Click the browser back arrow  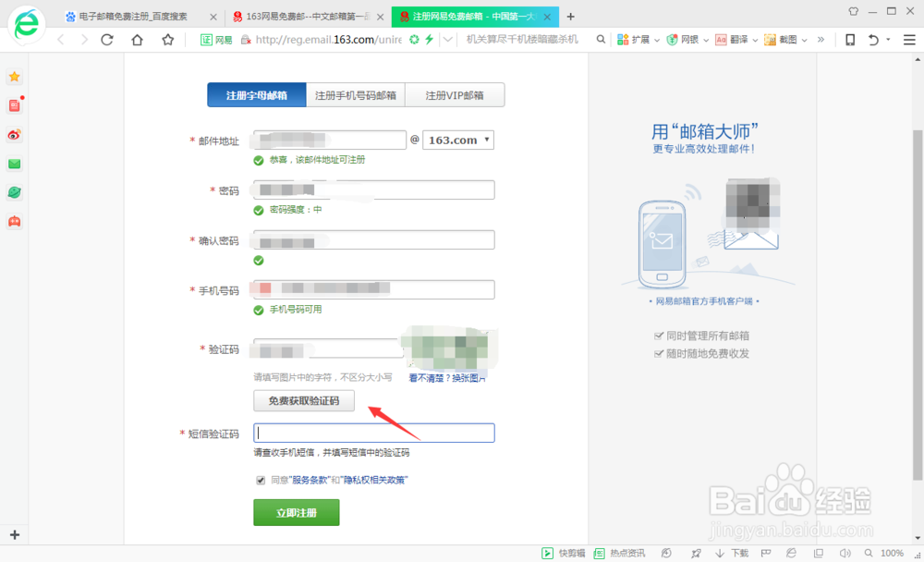[x=61, y=40]
